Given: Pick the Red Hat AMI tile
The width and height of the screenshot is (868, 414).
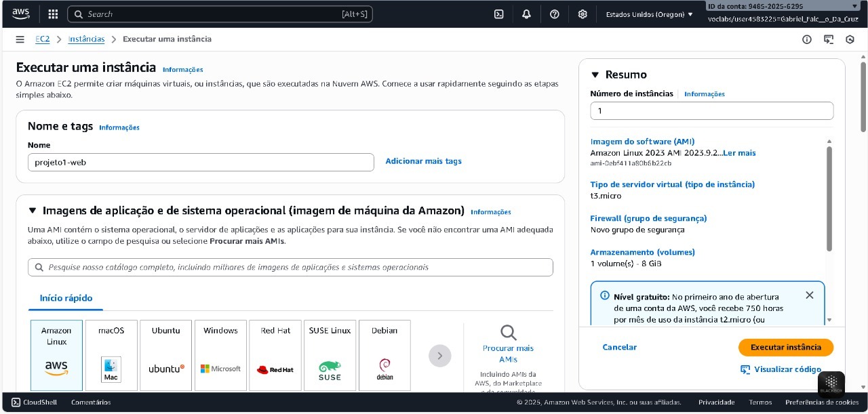Looking at the screenshot, I should (275, 355).
